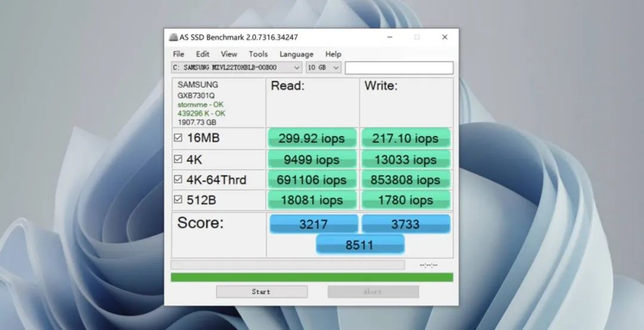The image size is (644, 330).
Task: Click the 691106 iops read result
Action: click(x=312, y=180)
